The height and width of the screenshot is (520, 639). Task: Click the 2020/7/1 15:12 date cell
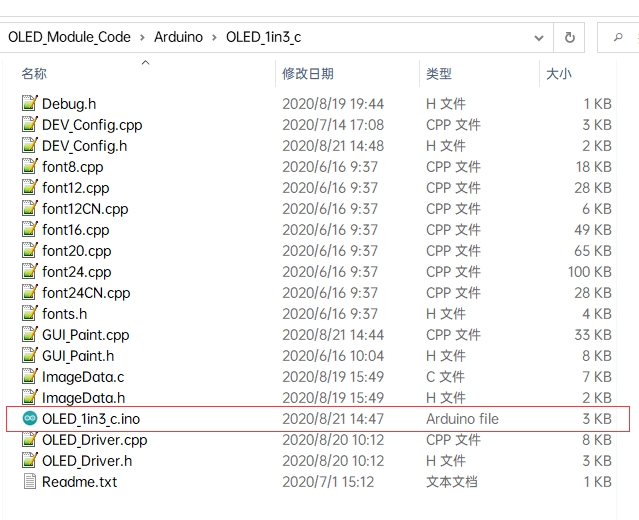328,482
